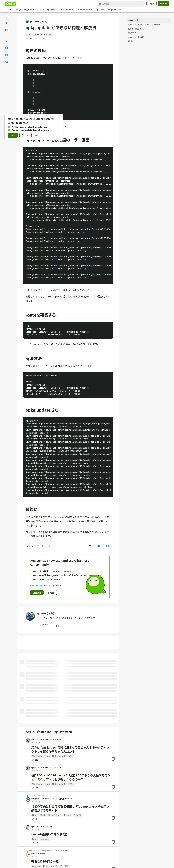Click Sign up in the register banner
The height and width of the screenshot is (868, 174).
(37, 593)
